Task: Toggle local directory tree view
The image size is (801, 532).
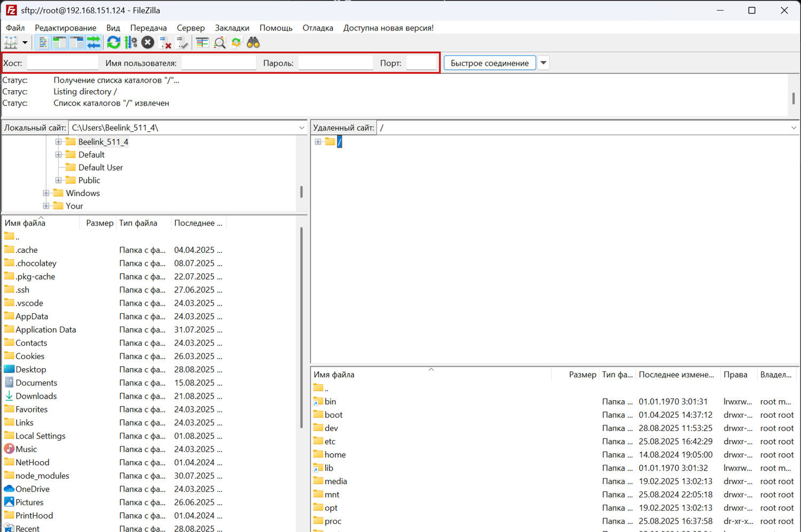Action: [x=59, y=43]
